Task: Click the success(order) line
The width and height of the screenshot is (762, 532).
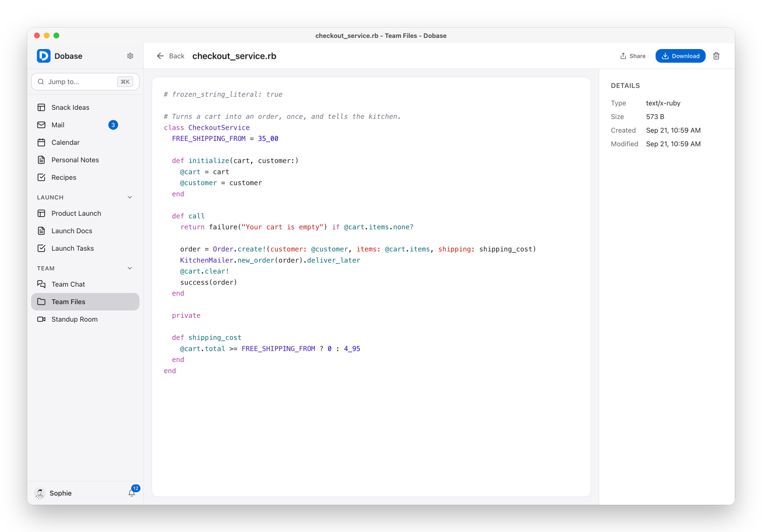Action: coord(208,282)
